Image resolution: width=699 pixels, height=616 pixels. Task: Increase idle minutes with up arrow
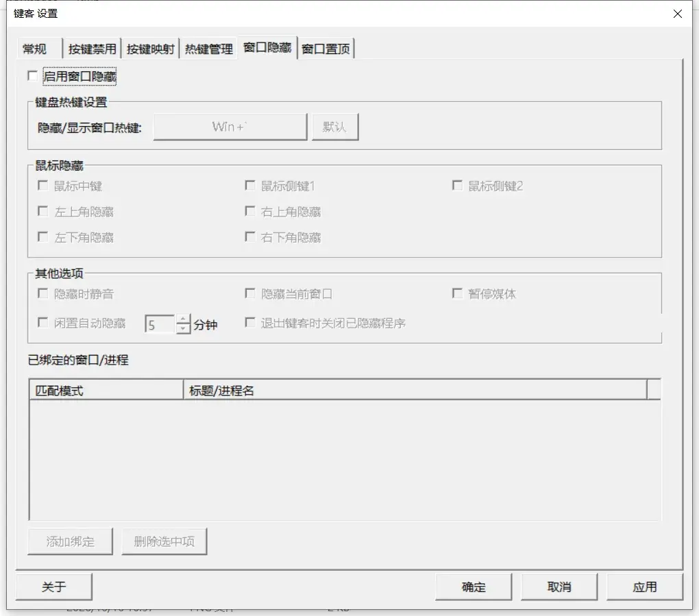(183, 319)
